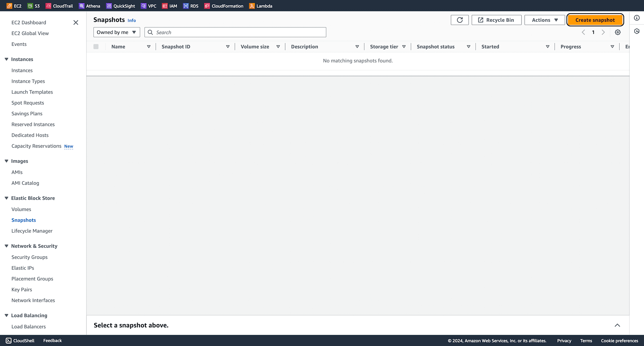644x346 pixels.
Task: Open the QuickSight shortcut icon
Action: [x=109, y=6]
